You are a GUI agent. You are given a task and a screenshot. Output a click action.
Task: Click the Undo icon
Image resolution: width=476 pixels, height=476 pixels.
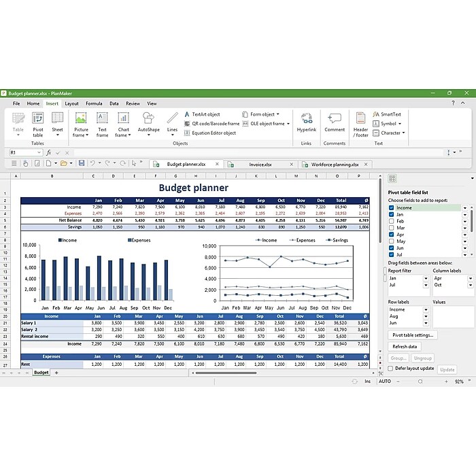pos(92,163)
